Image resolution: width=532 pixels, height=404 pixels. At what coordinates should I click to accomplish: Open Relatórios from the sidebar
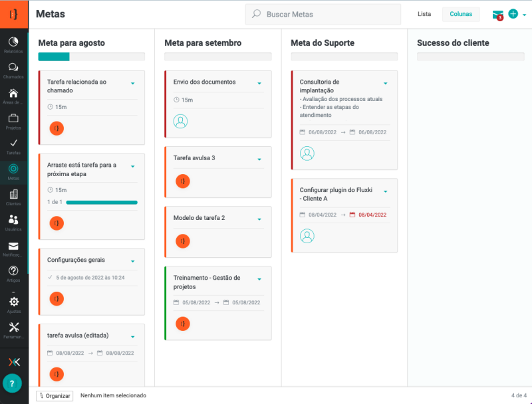coord(13,44)
